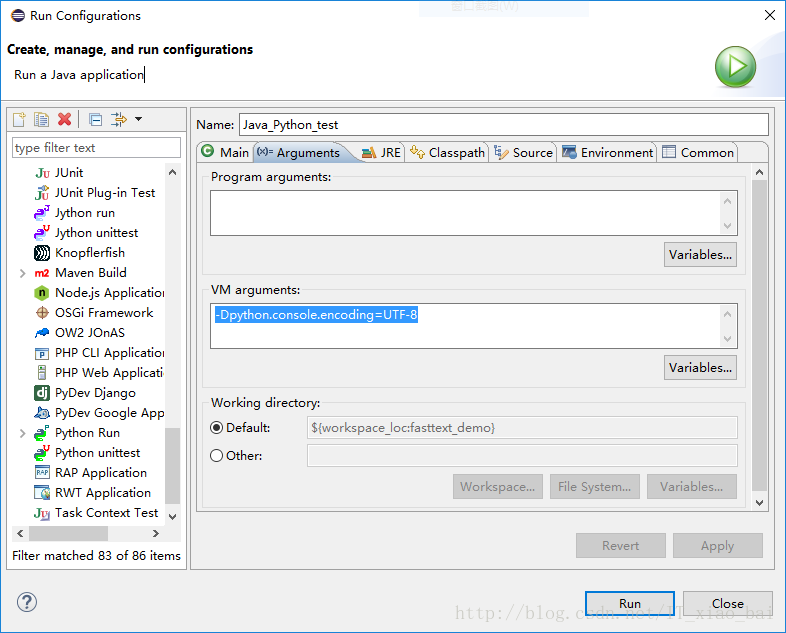Focus the type filter text box
Image resolution: width=786 pixels, height=633 pixels.
[x=96, y=147]
